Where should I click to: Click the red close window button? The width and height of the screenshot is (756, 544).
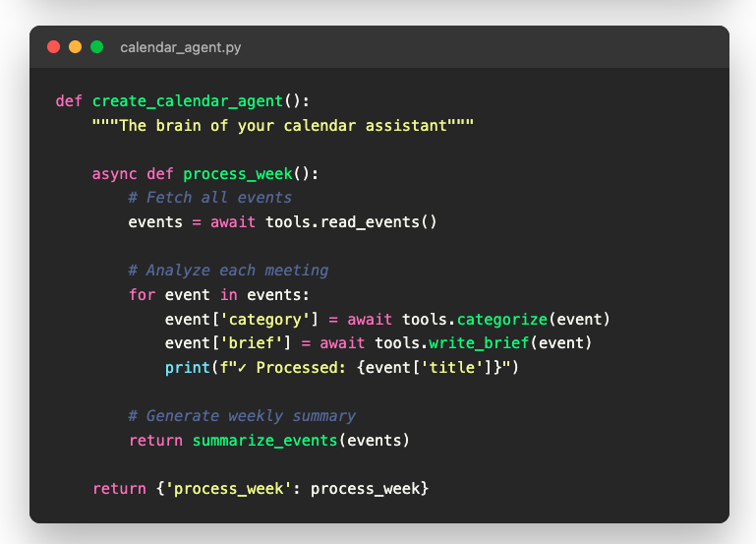click(x=53, y=47)
